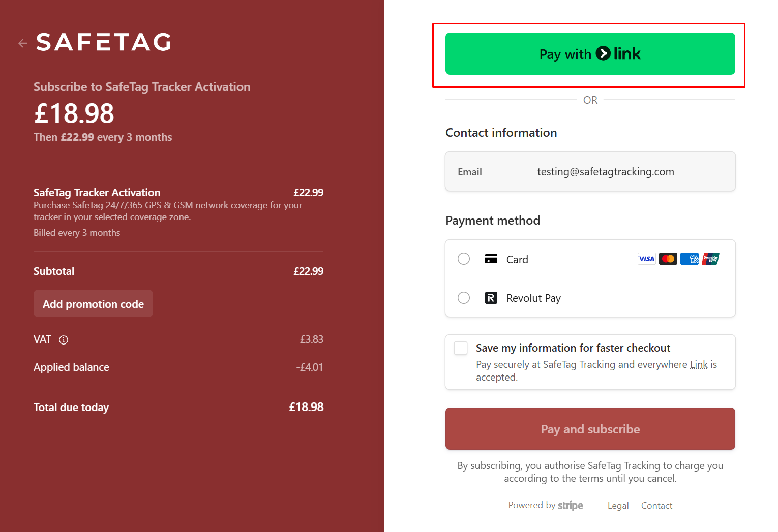Click the VAT info icon

pyautogui.click(x=64, y=340)
